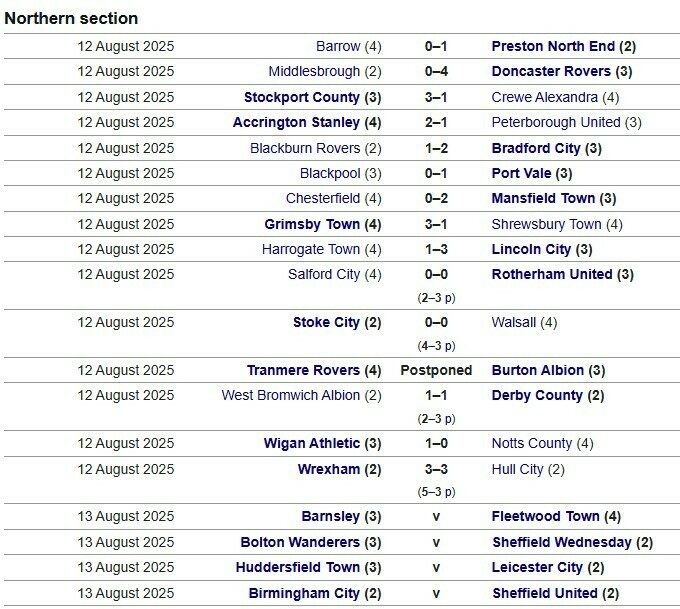This screenshot has height=609, width=680.
Task: Open Stockport County team page
Action: pyautogui.click(x=301, y=97)
